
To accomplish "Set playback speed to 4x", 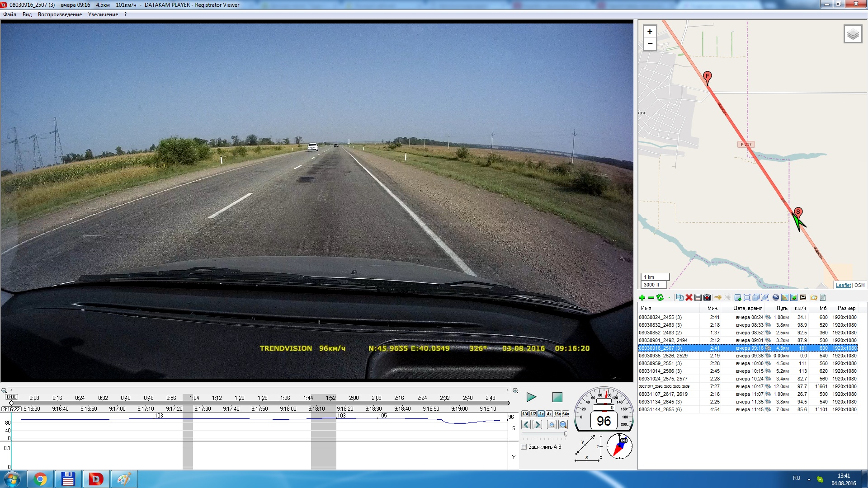I will pos(549,414).
